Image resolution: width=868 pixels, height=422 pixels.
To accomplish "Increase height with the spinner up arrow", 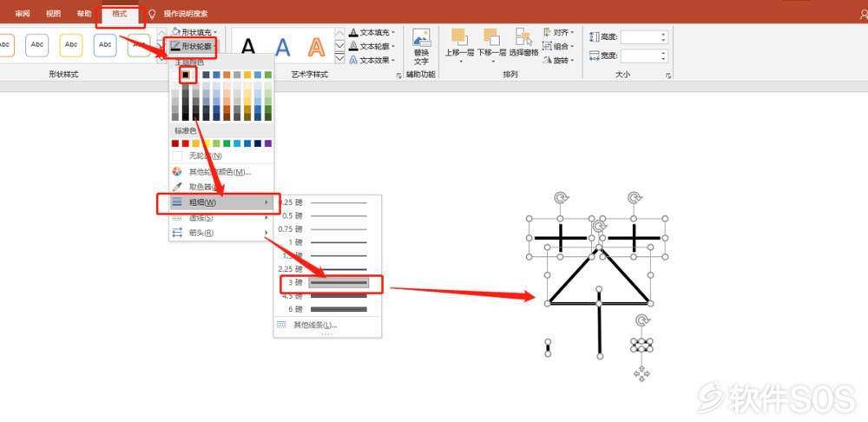I will tap(664, 35).
